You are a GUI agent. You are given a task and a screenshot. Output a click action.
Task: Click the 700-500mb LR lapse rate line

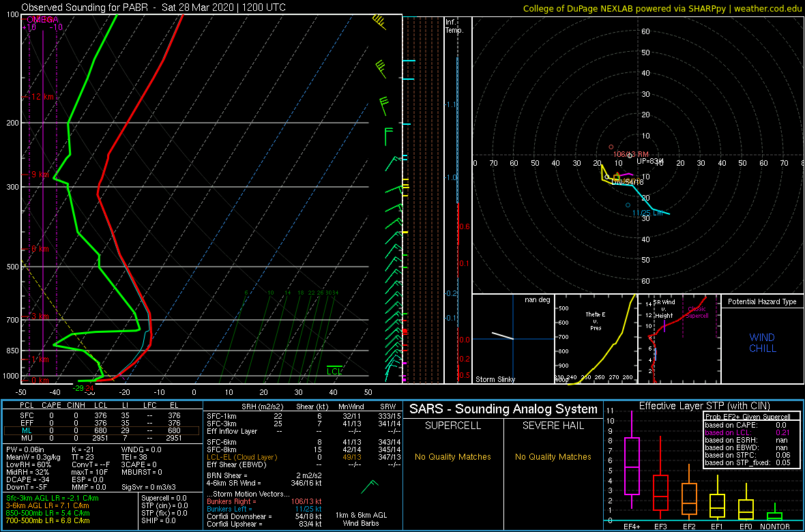coord(48,520)
